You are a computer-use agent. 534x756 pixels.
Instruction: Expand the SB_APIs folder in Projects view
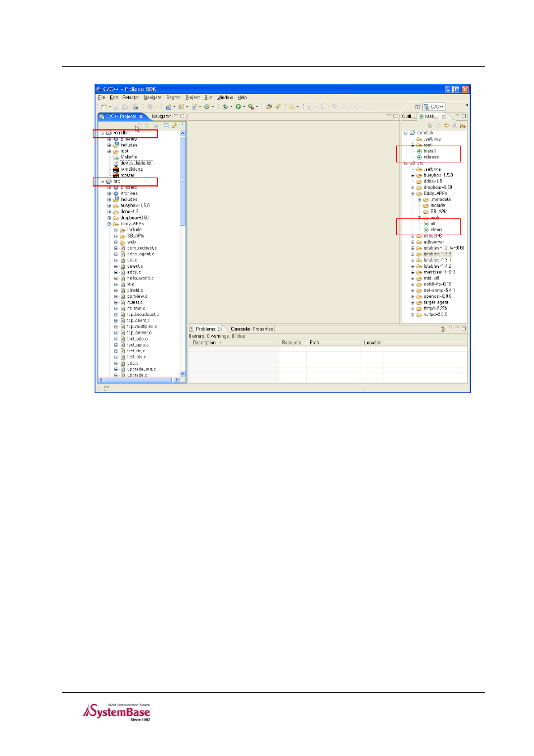(x=116, y=236)
